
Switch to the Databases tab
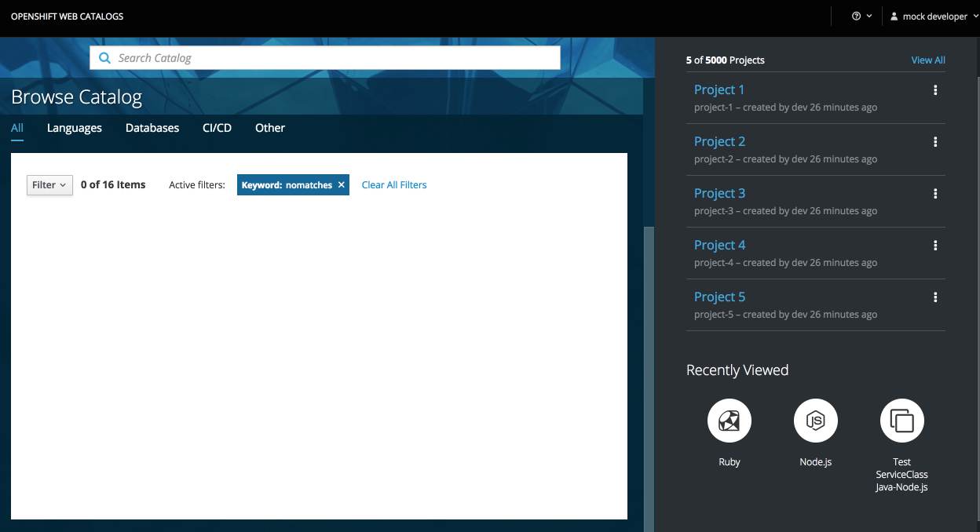coord(152,128)
